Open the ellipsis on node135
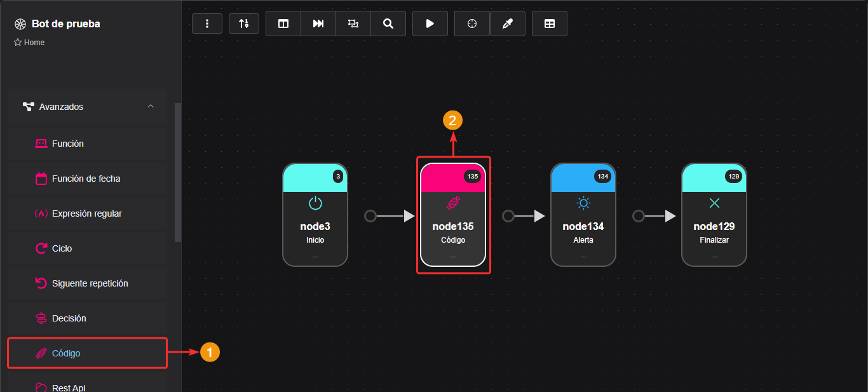Screen dimensions: 868x392 (x=453, y=256)
